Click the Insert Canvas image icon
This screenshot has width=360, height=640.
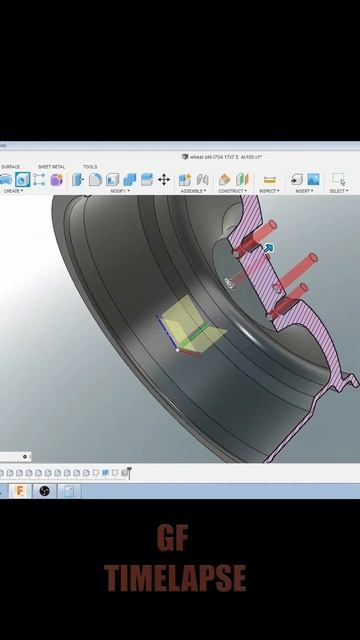[313, 180]
